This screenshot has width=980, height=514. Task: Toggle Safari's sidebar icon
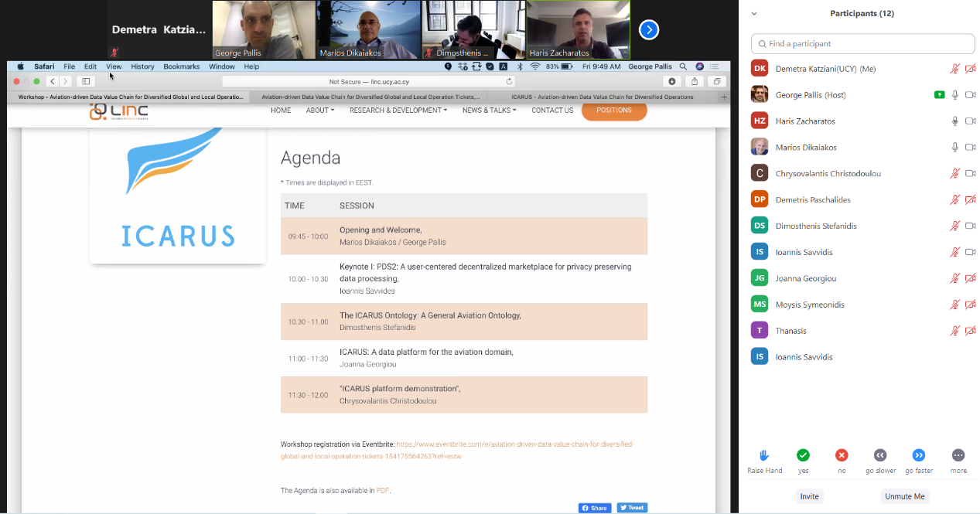click(86, 81)
